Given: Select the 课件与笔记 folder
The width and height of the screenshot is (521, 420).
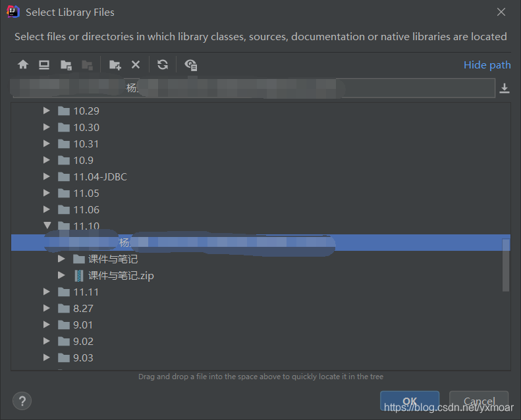Looking at the screenshot, I should (105, 259).
